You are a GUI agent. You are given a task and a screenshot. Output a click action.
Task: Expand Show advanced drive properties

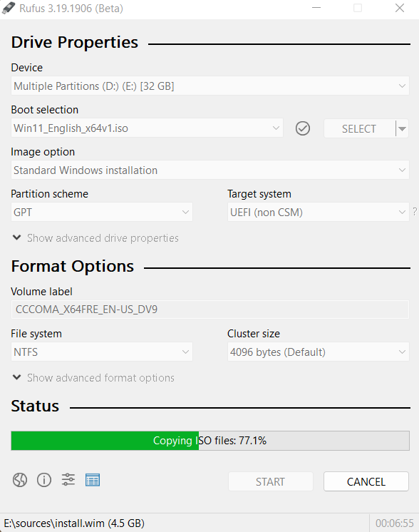click(x=95, y=238)
